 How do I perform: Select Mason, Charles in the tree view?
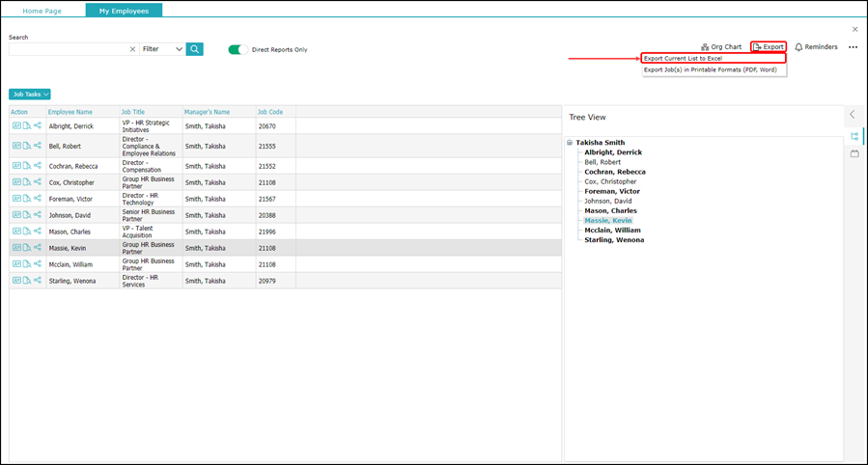coord(610,210)
